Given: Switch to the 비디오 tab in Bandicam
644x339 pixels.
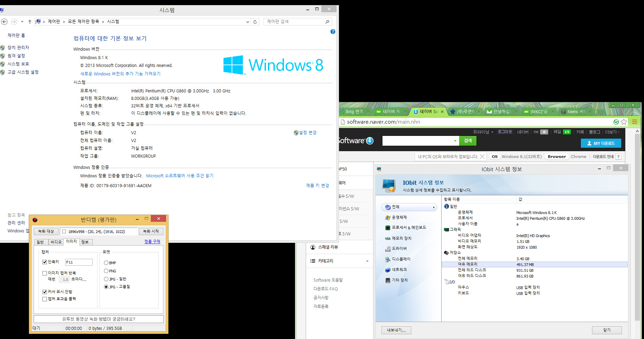Looking at the screenshot, I should [56, 242].
